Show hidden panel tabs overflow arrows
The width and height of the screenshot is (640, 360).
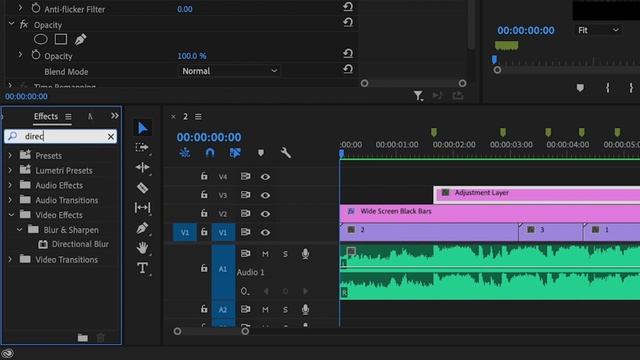tap(115, 116)
